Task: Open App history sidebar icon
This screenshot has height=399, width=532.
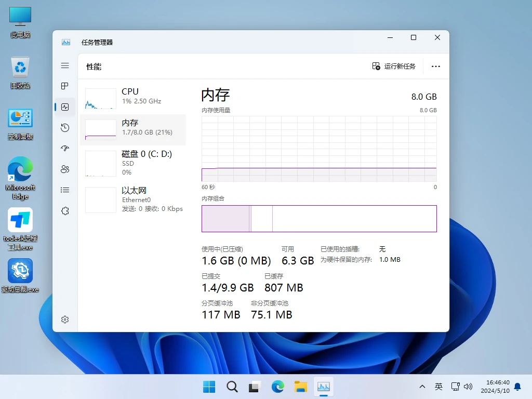Action: pyautogui.click(x=65, y=128)
